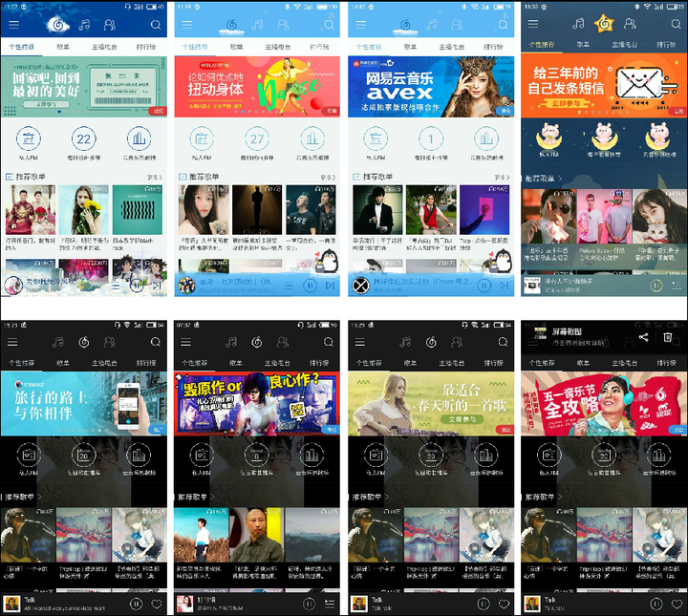The width and height of the screenshot is (688, 616).
Task: Tap cloud logo icon on the 回家吧 banner screen
Action: click(58, 25)
